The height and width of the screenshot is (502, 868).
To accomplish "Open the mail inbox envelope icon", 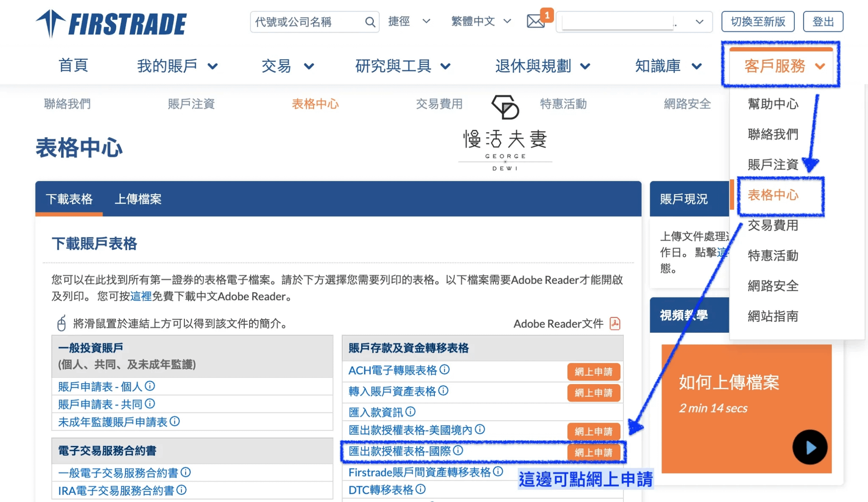I will (536, 21).
